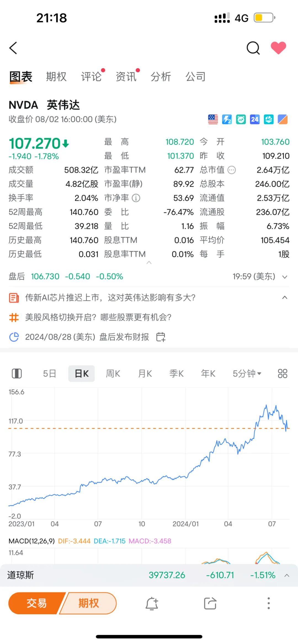298x644 pixels.
Task: Select the 月K chart period
Action: (145, 374)
